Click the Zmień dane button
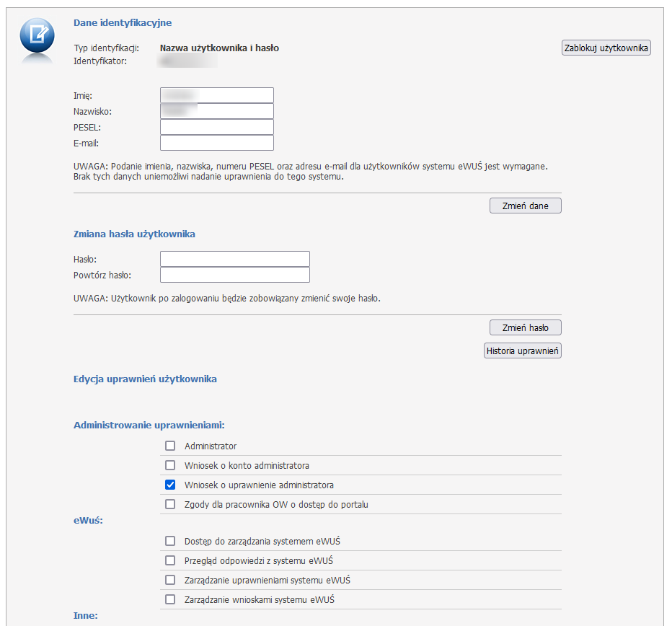The image size is (672, 626). coord(525,206)
